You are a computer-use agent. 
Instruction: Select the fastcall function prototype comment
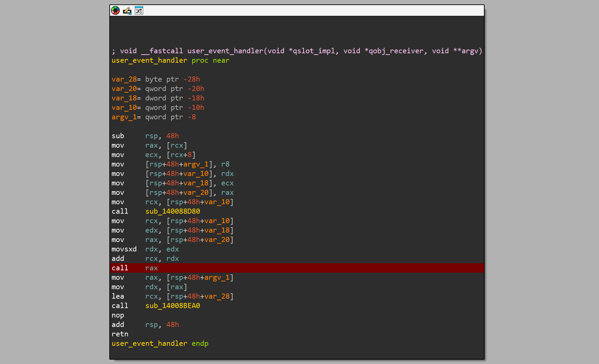(297, 51)
